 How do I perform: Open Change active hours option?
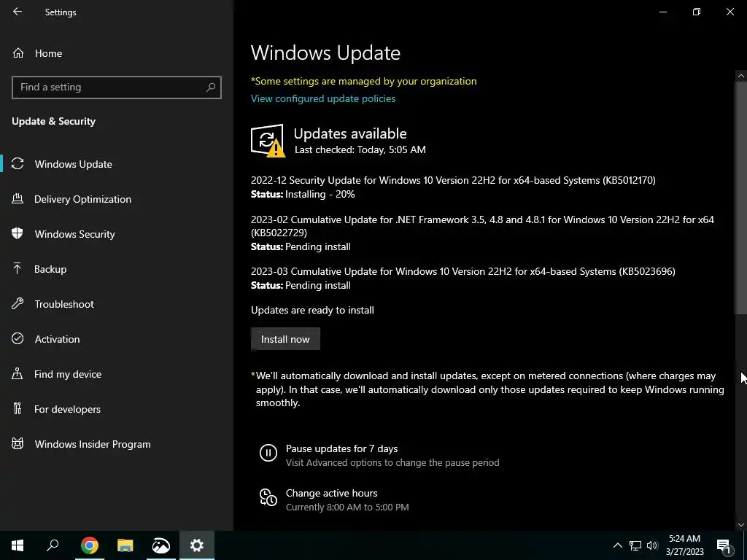332,493
